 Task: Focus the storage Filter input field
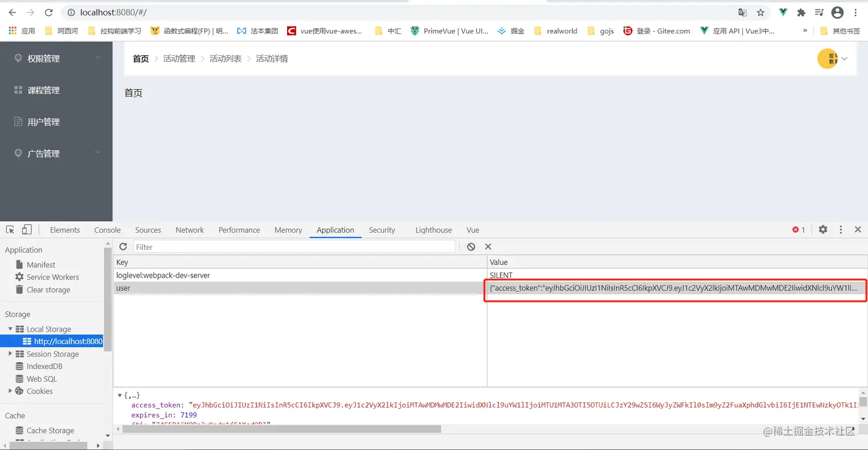[294, 247]
